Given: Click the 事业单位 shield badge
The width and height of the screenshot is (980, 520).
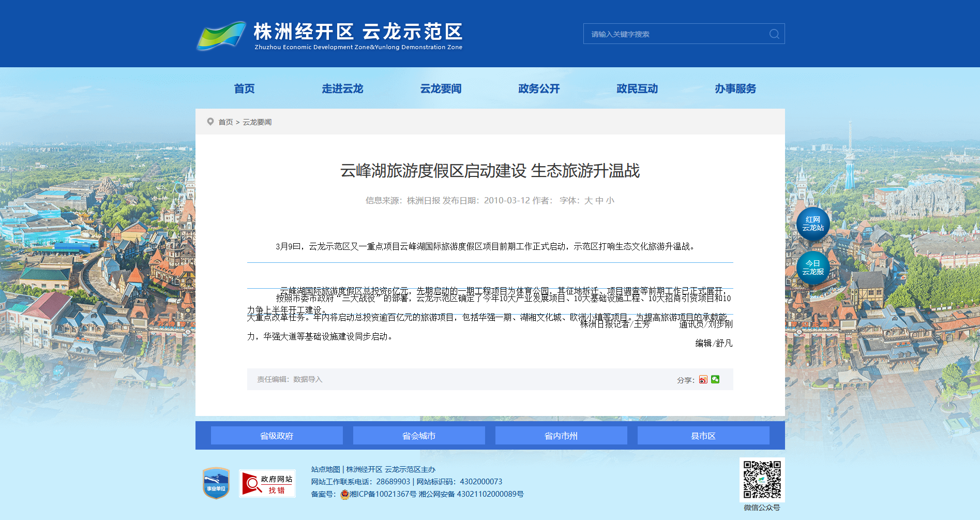Looking at the screenshot, I should (x=216, y=483).
